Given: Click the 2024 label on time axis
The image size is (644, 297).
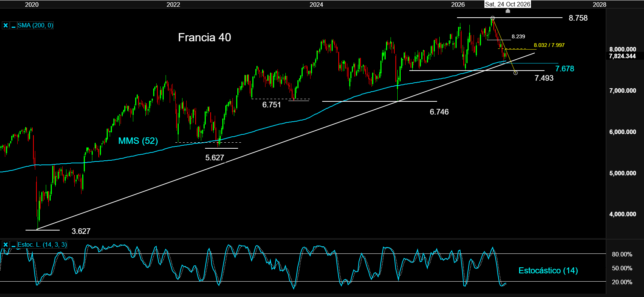Looking at the screenshot, I should (316, 5).
